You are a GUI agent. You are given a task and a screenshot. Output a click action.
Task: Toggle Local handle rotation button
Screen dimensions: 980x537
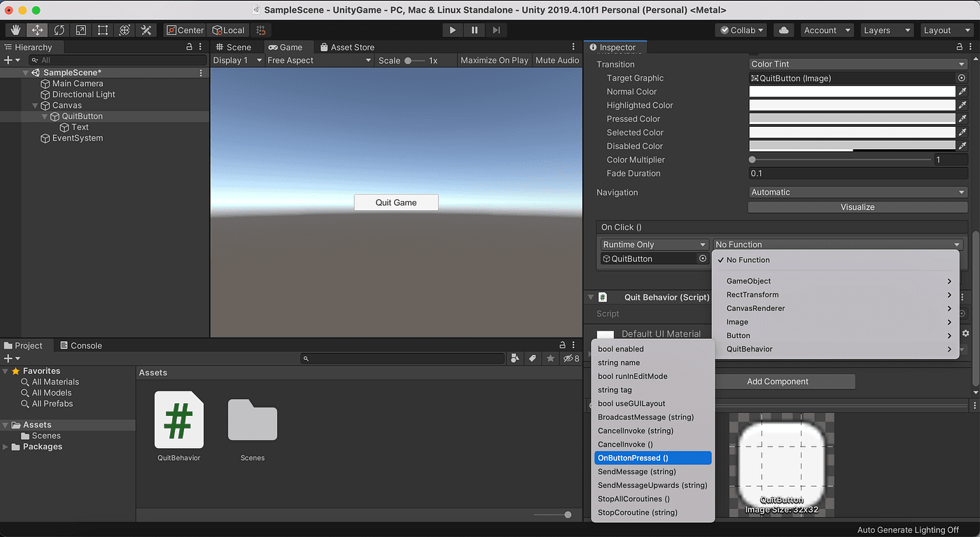coord(229,30)
